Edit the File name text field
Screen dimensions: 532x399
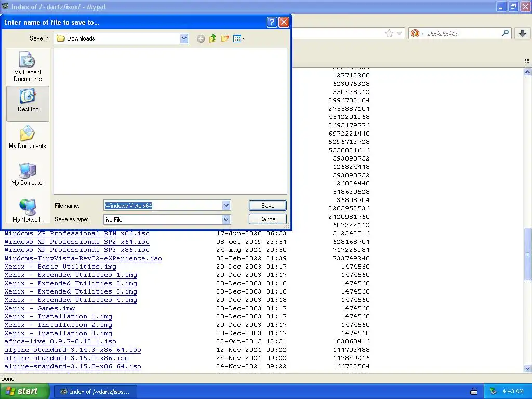pos(163,206)
